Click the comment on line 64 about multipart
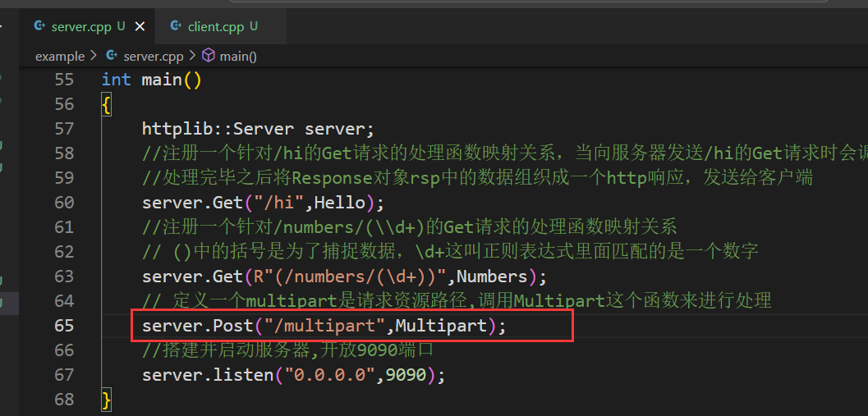 tap(457, 301)
